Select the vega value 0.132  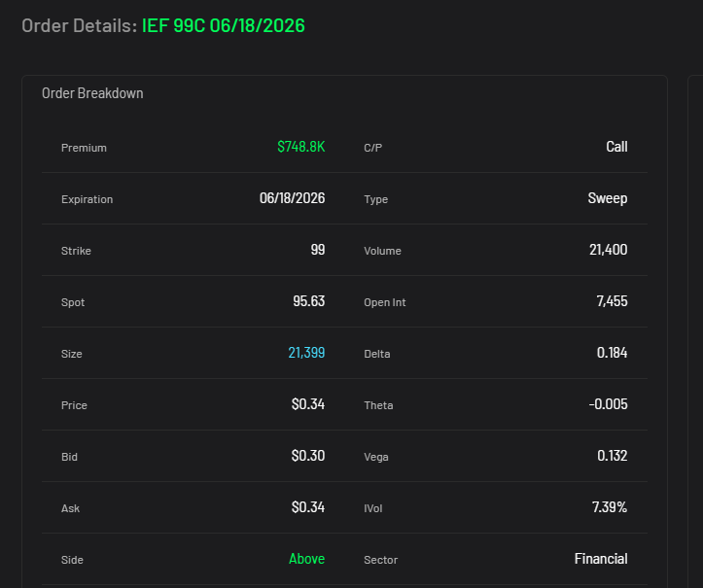pyautogui.click(x=612, y=456)
